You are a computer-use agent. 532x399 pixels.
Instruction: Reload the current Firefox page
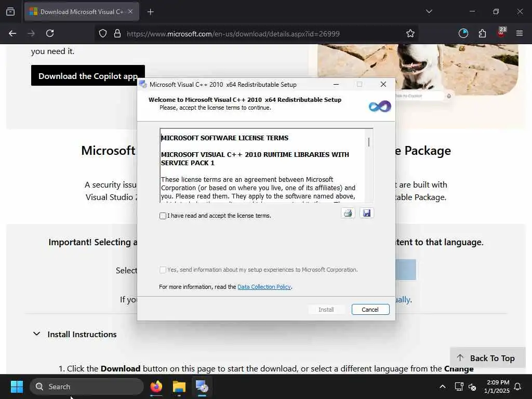tap(50, 33)
